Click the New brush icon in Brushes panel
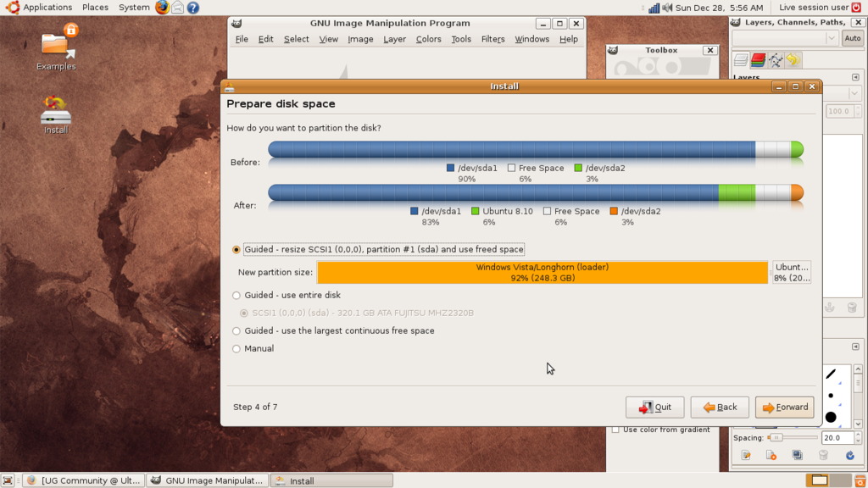The height and width of the screenshot is (488, 868). [771, 455]
